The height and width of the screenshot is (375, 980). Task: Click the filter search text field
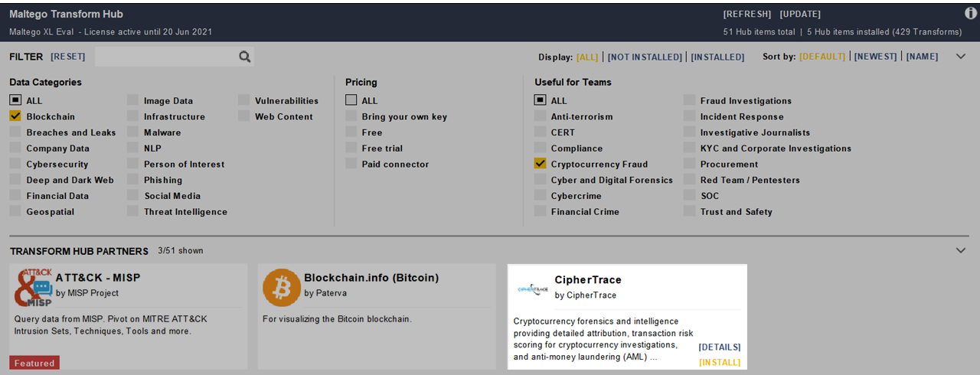(166, 57)
